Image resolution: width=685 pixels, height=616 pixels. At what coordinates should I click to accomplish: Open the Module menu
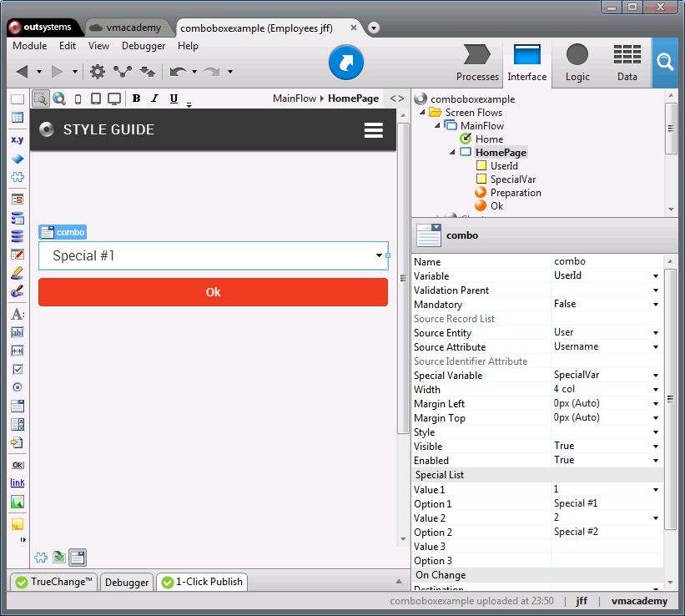[x=30, y=46]
